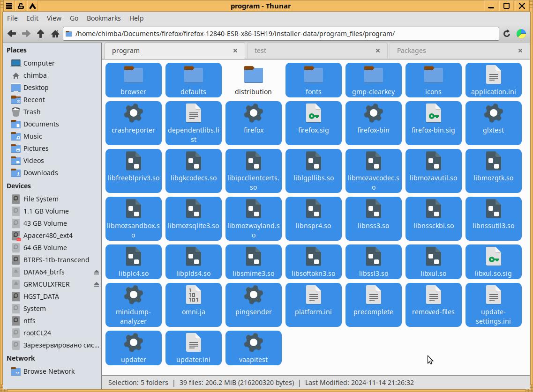Select the glxtest executable
This screenshot has width=533, height=392.
pyautogui.click(x=493, y=123)
